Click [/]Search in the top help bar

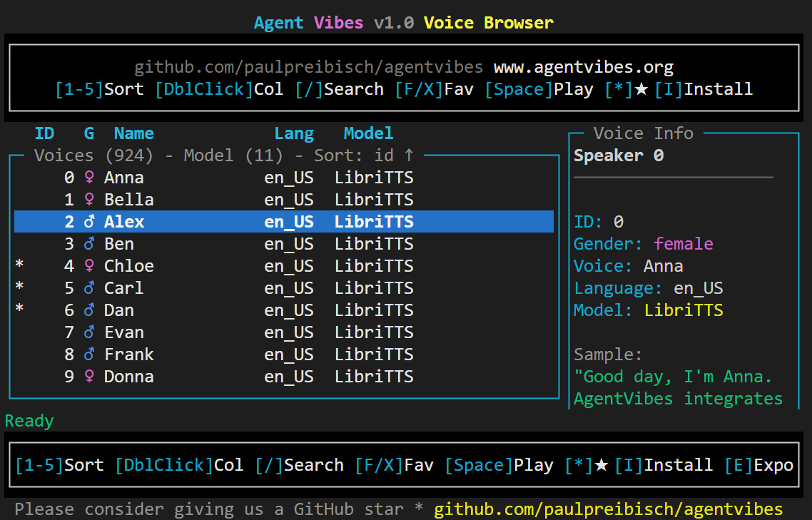point(340,89)
